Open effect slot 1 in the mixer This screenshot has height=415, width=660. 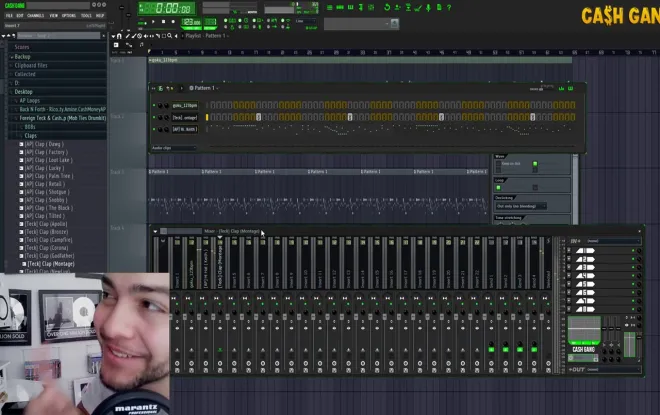[585, 251]
